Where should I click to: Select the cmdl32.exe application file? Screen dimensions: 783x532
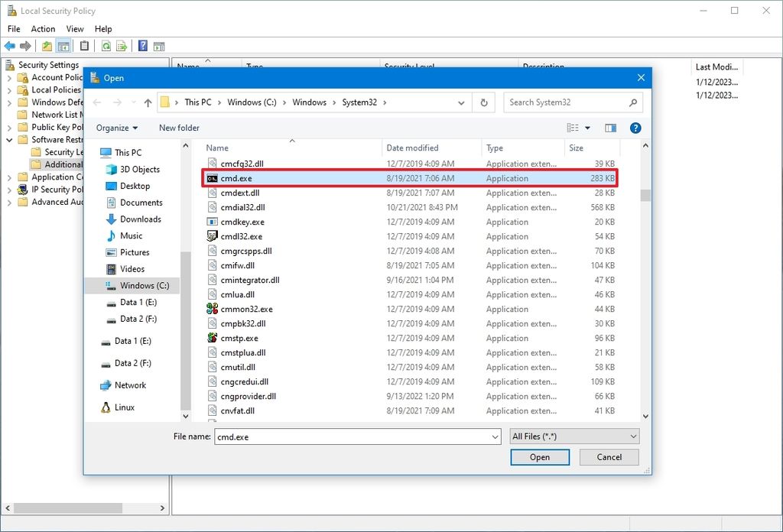(x=237, y=236)
